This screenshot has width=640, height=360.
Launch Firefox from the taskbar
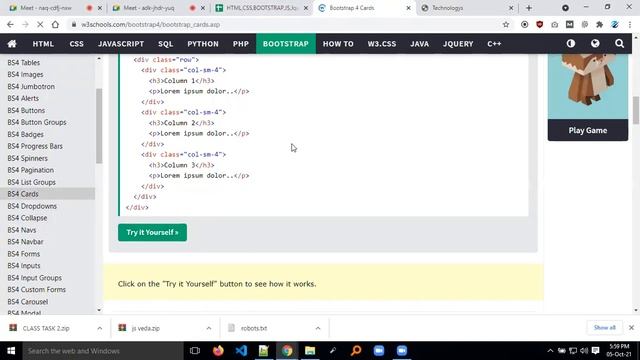[218, 351]
